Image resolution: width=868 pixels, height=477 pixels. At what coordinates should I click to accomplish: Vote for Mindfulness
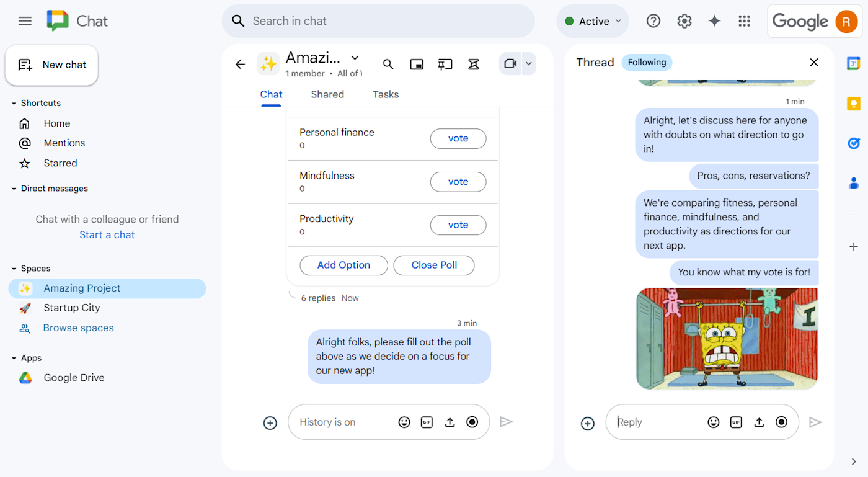458,182
